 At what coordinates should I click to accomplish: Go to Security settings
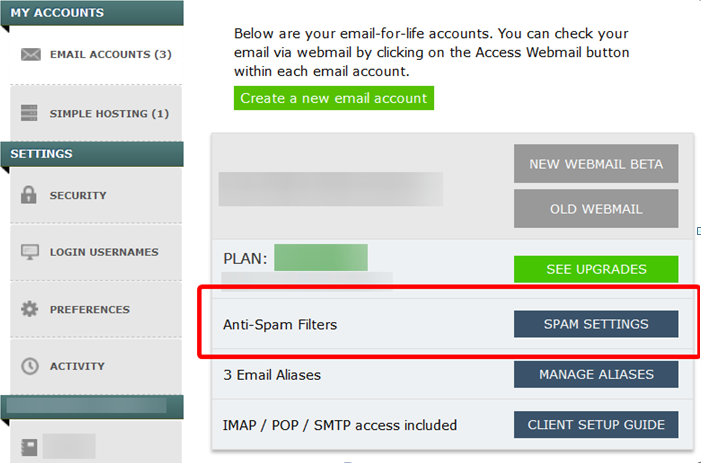pyautogui.click(x=78, y=195)
